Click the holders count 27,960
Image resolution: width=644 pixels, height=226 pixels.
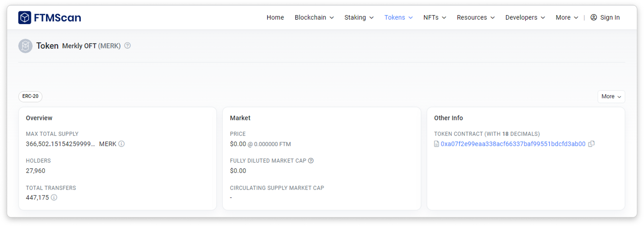click(35, 171)
